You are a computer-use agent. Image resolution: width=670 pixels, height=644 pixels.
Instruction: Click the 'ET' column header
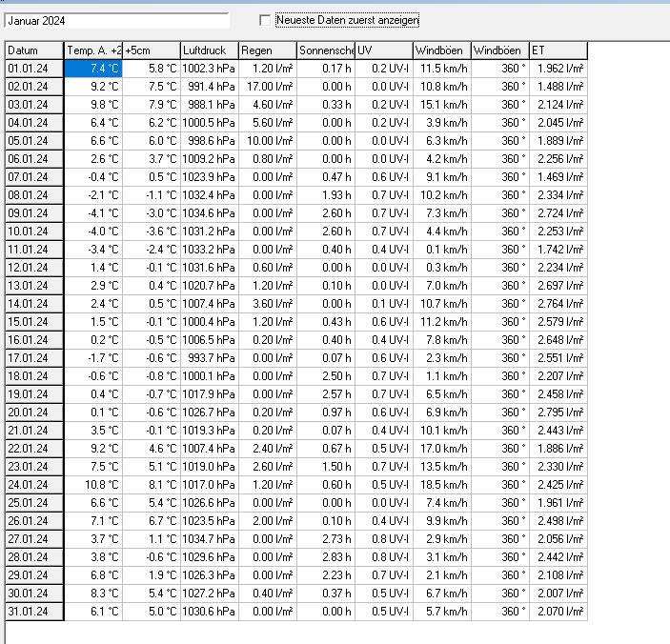(558, 50)
